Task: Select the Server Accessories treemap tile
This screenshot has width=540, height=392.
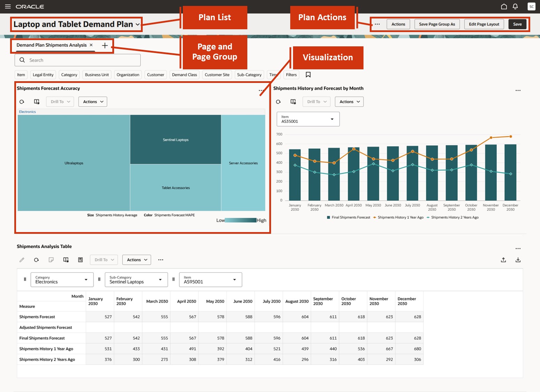Action: pos(243,163)
